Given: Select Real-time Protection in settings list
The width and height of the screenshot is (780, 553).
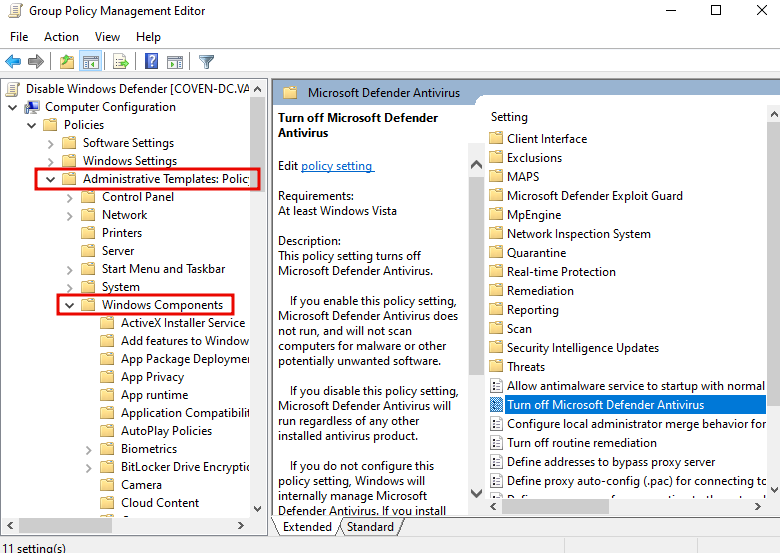Looking at the screenshot, I should click(x=561, y=272).
